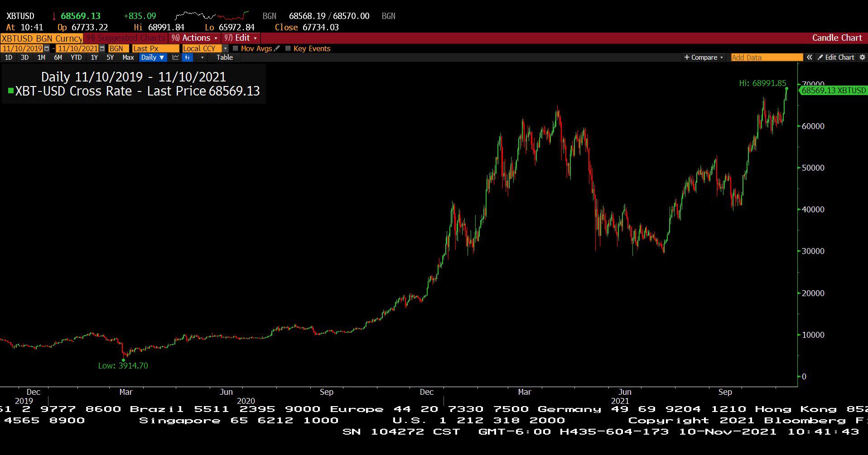Enable the Mov Avgs checkbox
Image resolution: width=868 pixels, height=455 pixels.
(x=235, y=48)
